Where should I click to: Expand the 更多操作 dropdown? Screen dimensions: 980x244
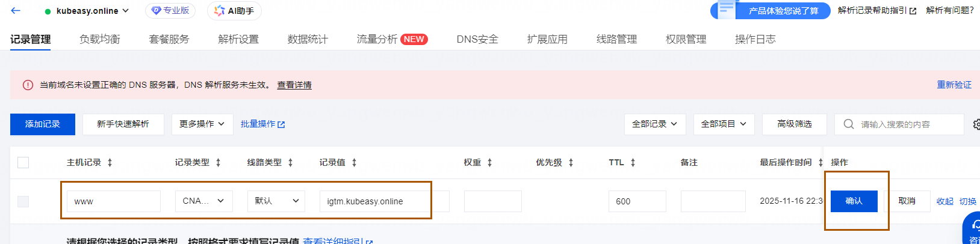202,124
